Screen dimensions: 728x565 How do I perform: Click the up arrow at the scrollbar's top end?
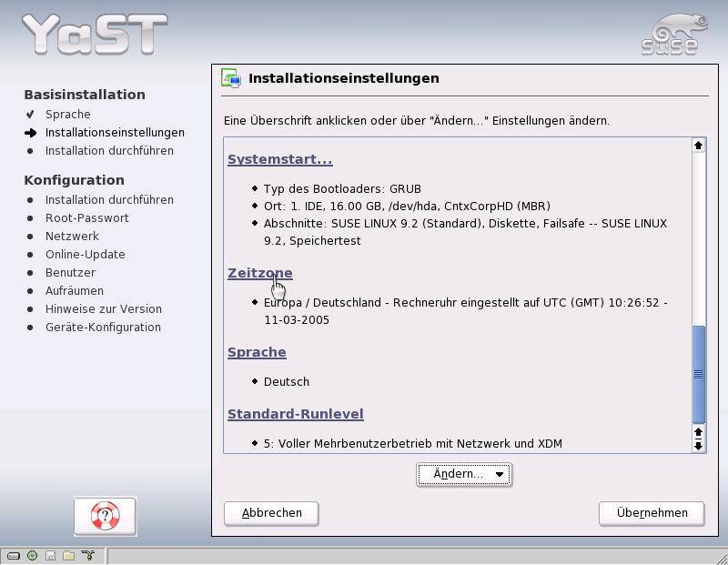point(698,146)
